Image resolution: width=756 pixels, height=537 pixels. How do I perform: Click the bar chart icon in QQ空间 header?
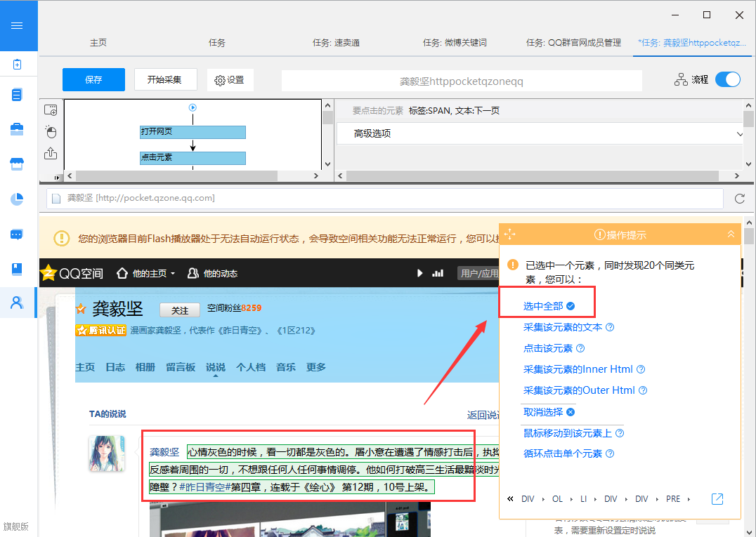pyautogui.click(x=438, y=273)
